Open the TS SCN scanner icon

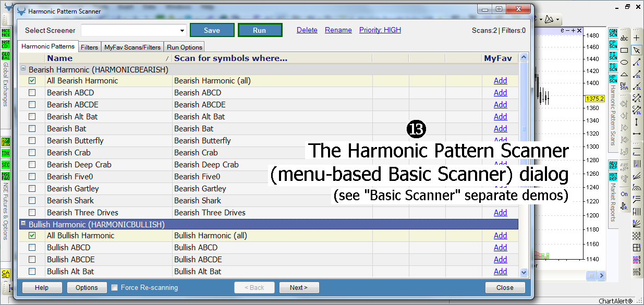(x=613, y=67)
